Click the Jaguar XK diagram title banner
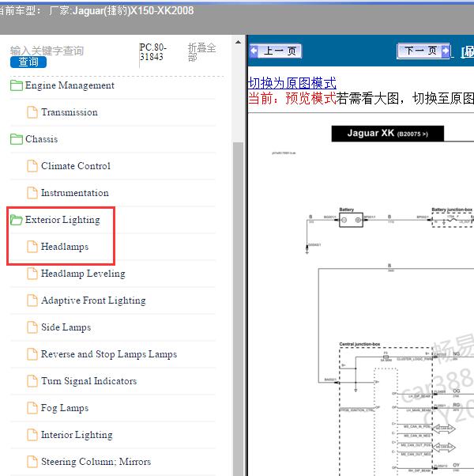The width and height of the screenshot is (474, 476). pos(388,134)
